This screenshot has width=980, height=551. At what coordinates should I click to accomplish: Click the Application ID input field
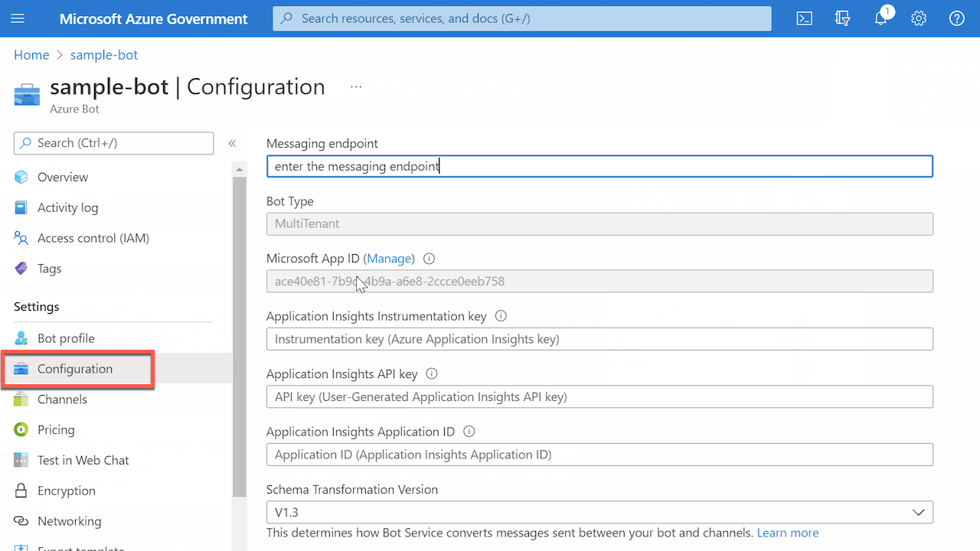[x=599, y=455]
